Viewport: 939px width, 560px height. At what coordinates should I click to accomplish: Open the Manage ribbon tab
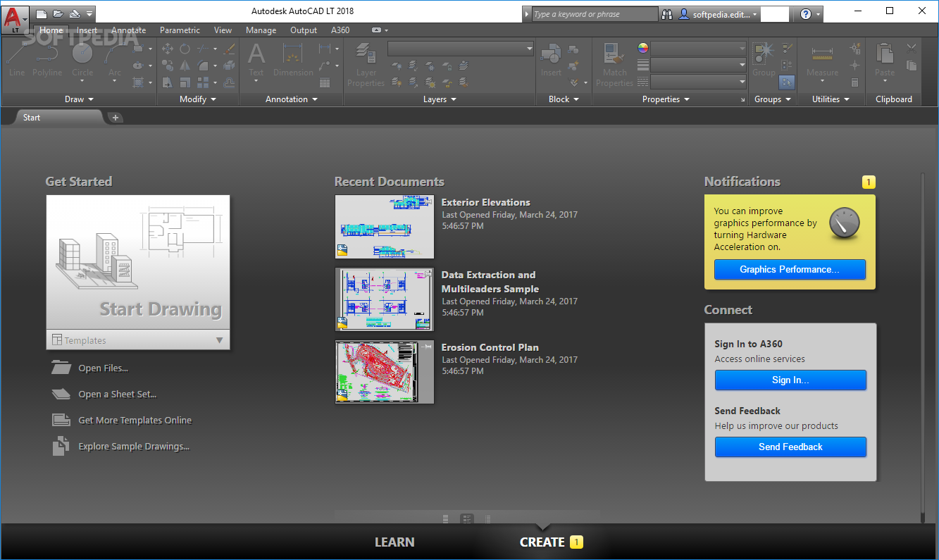[261, 30]
